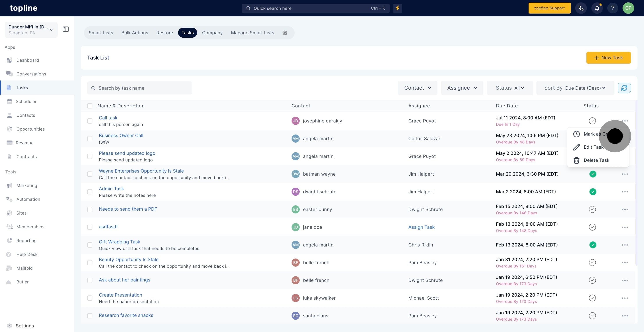644x332 pixels.
Task: Check the Business Owner Call checkbox
Action: pos(90,138)
